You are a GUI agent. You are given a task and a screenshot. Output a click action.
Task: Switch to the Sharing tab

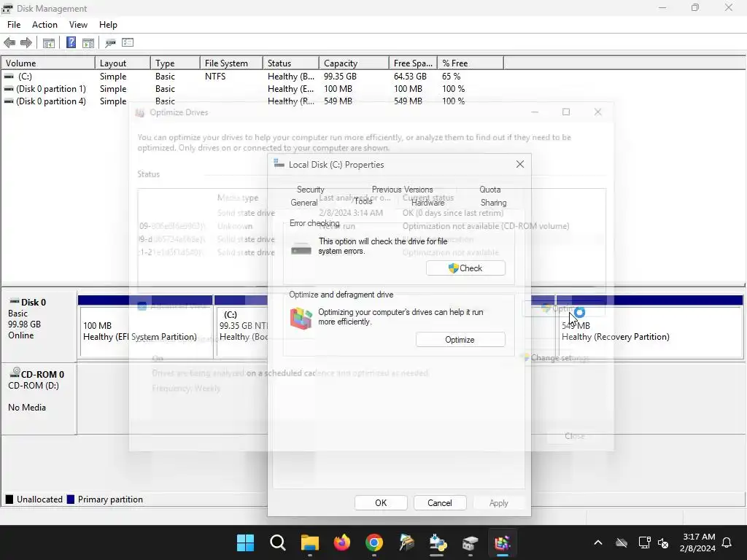pos(494,203)
